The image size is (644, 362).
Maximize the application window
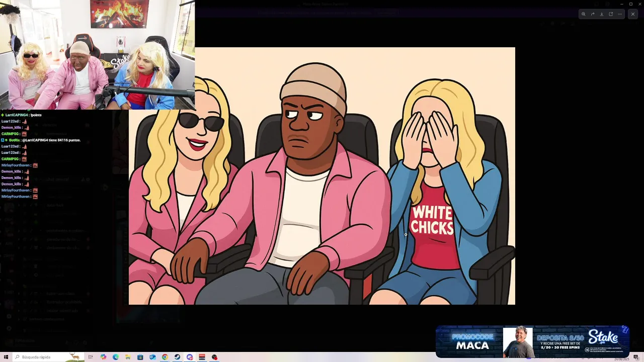click(x=630, y=4)
